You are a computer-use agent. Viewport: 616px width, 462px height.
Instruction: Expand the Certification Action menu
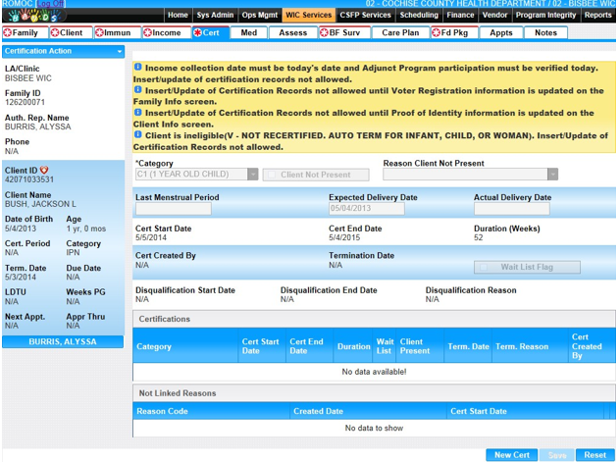[x=63, y=51]
